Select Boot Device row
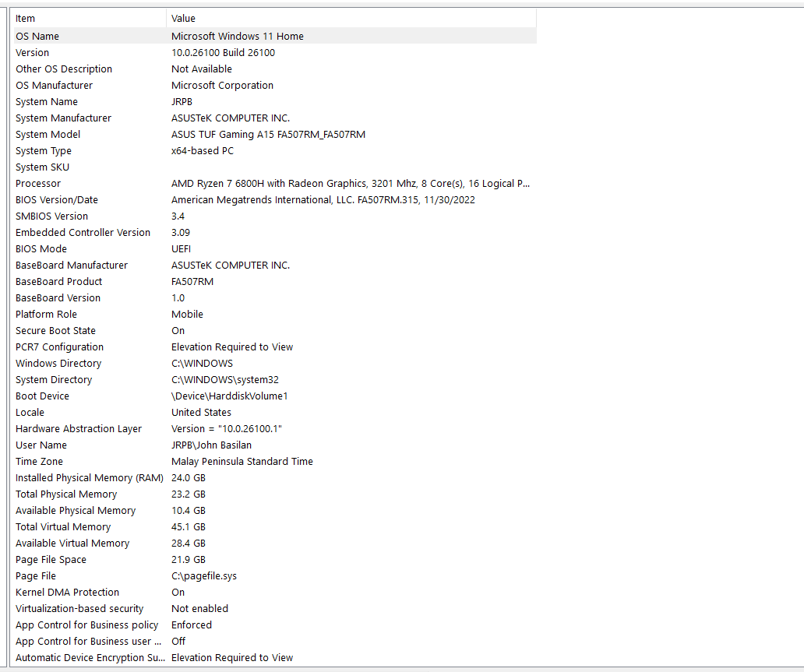This screenshot has width=804, height=672. tap(273, 396)
